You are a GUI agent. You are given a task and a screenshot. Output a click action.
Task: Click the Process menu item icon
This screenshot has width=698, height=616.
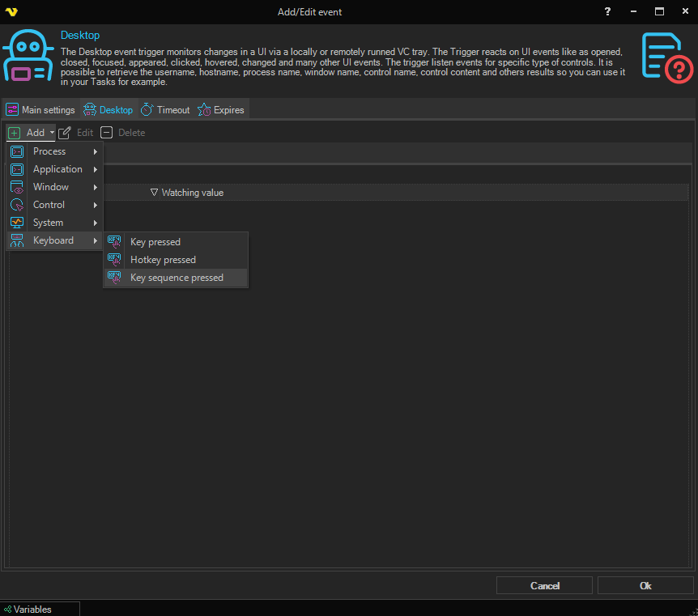point(17,151)
